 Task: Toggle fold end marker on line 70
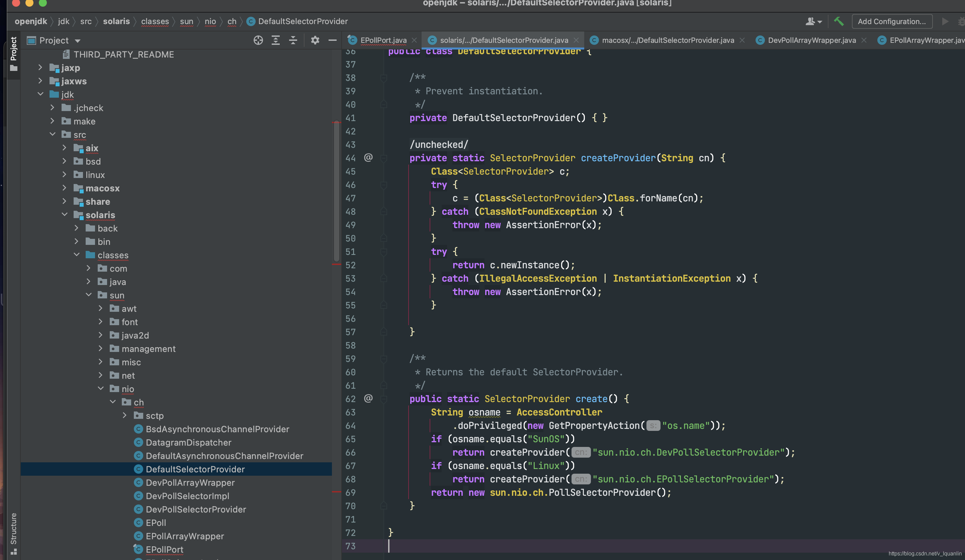click(383, 506)
